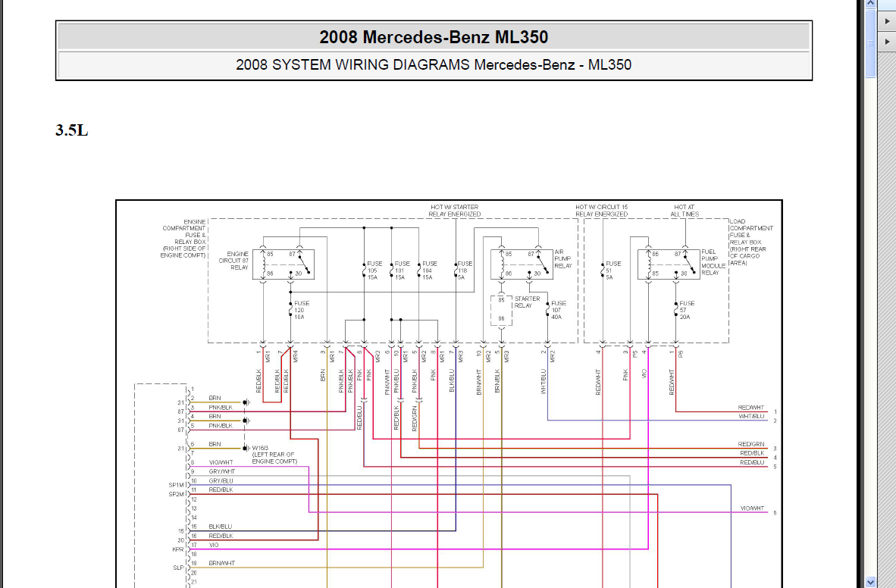Click the scrollbar down arrow
This screenshot has width=896, height=588.
tap(870, 582)
